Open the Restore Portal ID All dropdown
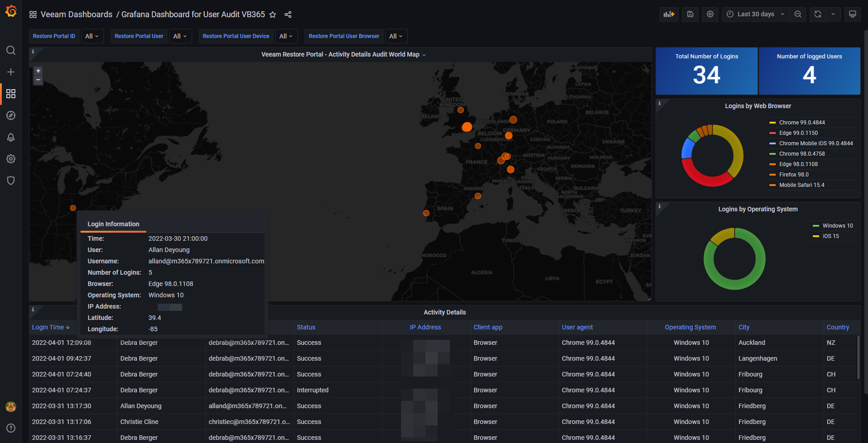Screen dimensions: 868x443 [92, 36]
